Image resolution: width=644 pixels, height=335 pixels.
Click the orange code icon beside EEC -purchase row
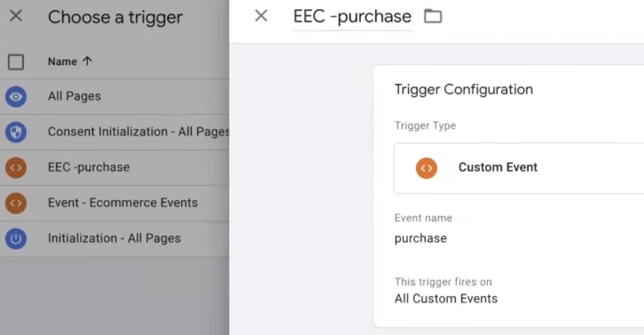[15, 168]
